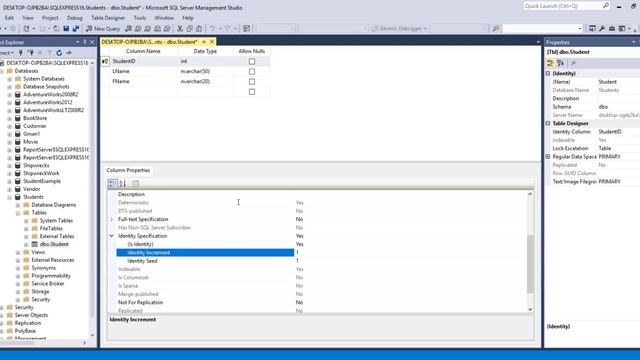This screenshot has height=360, width=640.
Task: Click the Paste icon in toolbar
Action: coord(199,29)
